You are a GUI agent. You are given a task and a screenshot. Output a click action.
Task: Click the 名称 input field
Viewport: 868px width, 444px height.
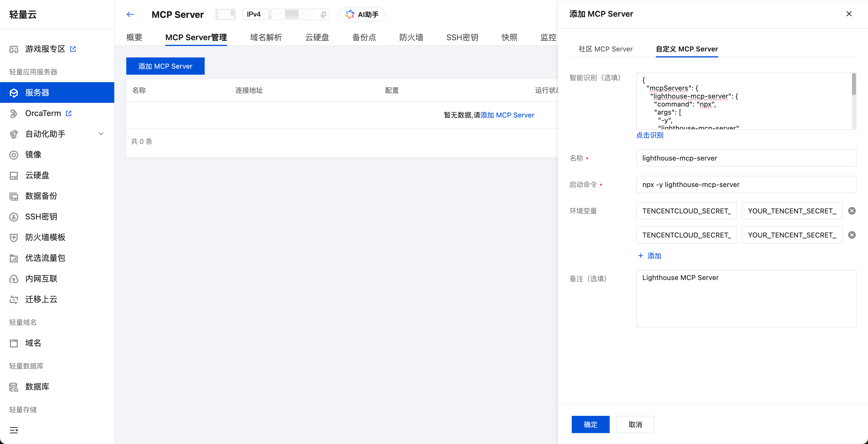click(746, 158)
